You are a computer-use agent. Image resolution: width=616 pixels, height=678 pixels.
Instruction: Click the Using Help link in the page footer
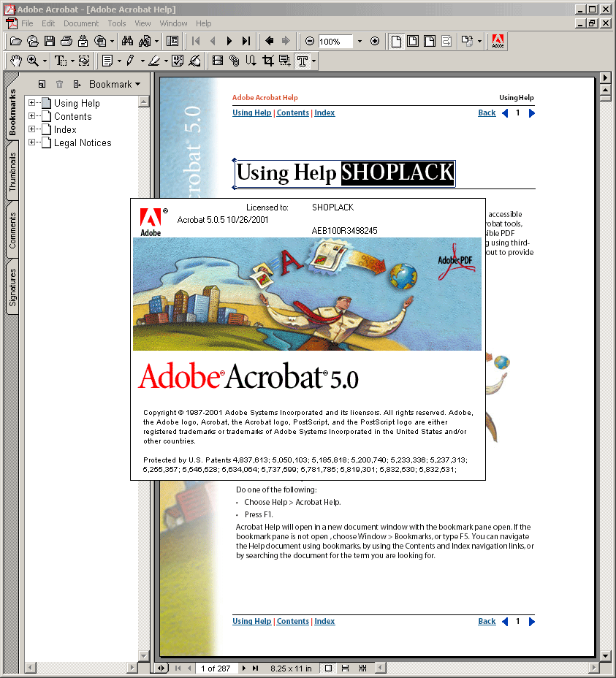(x=252, y=621)
